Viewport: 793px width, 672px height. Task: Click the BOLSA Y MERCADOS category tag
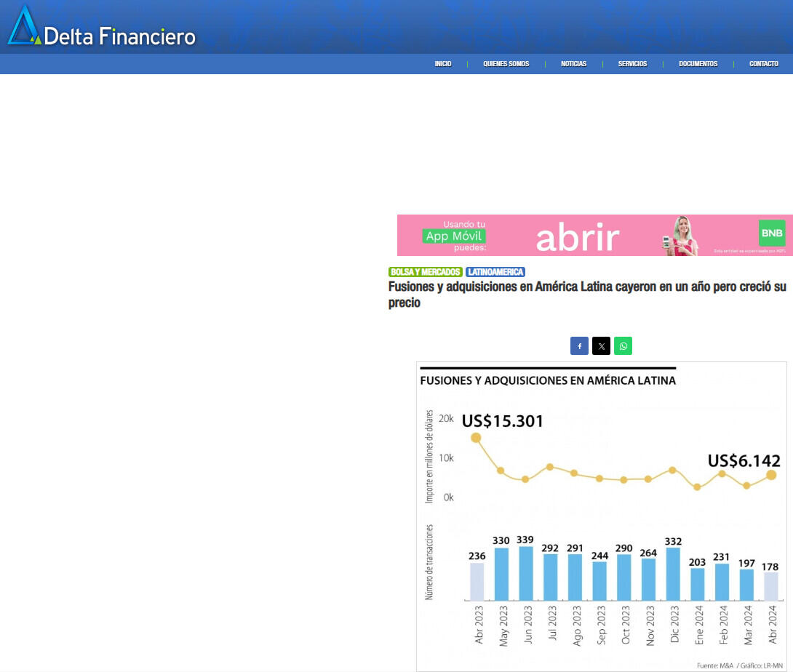coord(426,272)
